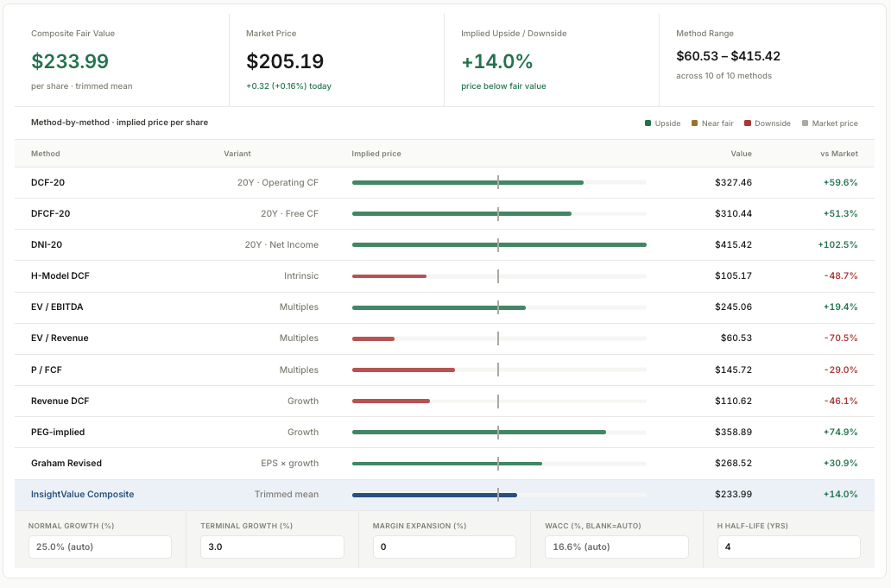Click the -48.7% vs Market cell

[841, 275]
